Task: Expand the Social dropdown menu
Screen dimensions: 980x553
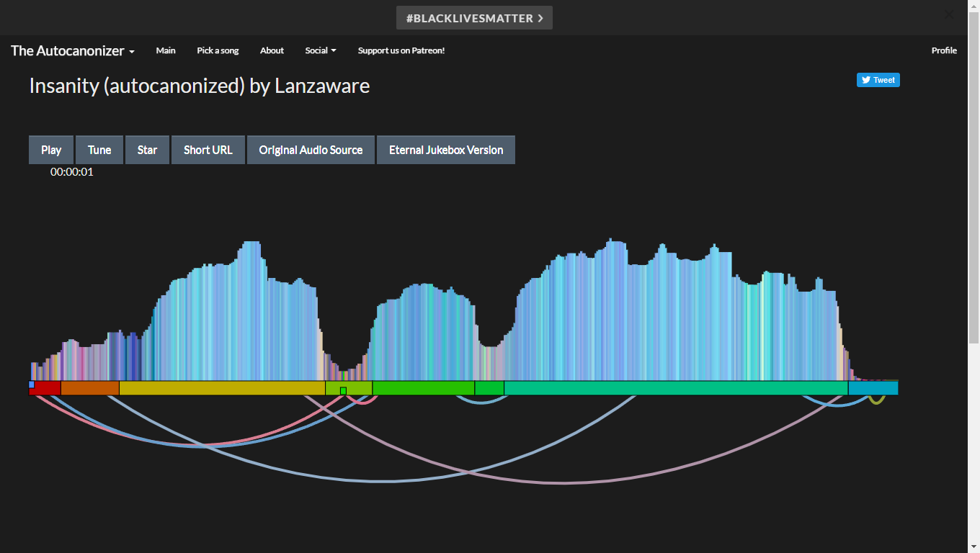Action: pyautogui.click(x=321, y=50)
